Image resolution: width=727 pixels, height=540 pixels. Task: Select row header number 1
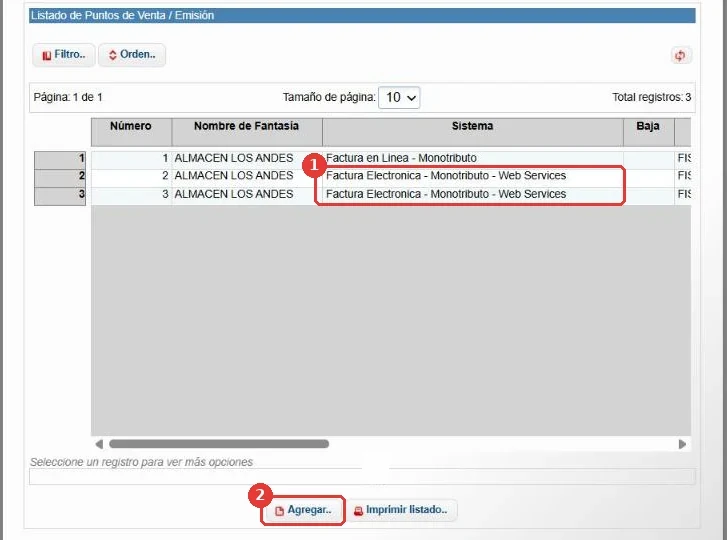tap(60, 160)
